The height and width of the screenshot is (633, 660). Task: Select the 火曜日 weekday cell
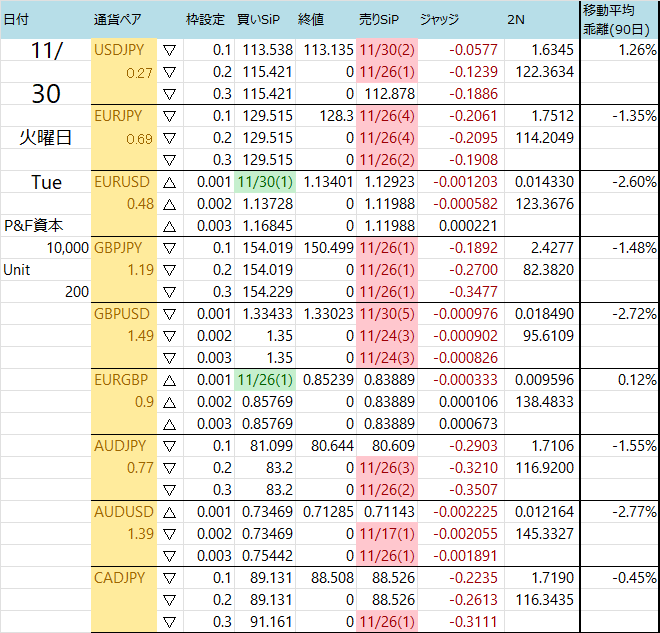[45, 138]
